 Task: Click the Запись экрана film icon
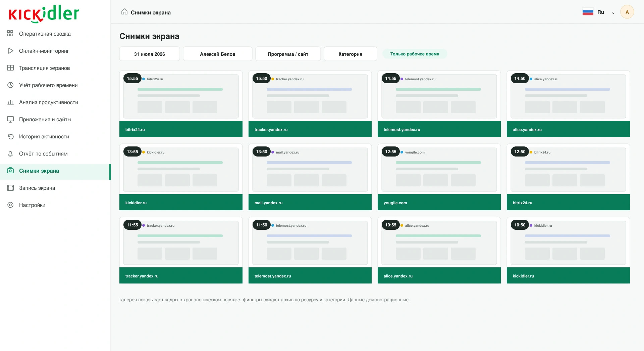(x=10, y=188)
